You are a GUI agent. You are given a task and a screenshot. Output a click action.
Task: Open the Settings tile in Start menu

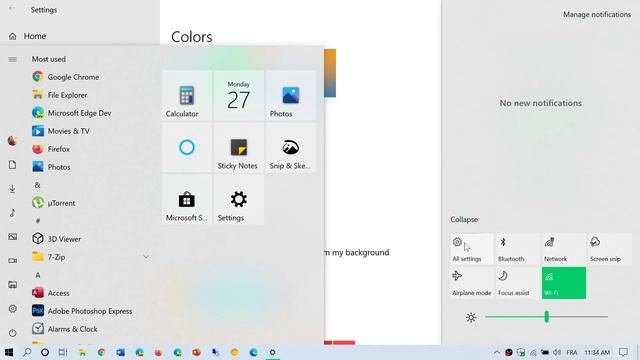(238, 200)
